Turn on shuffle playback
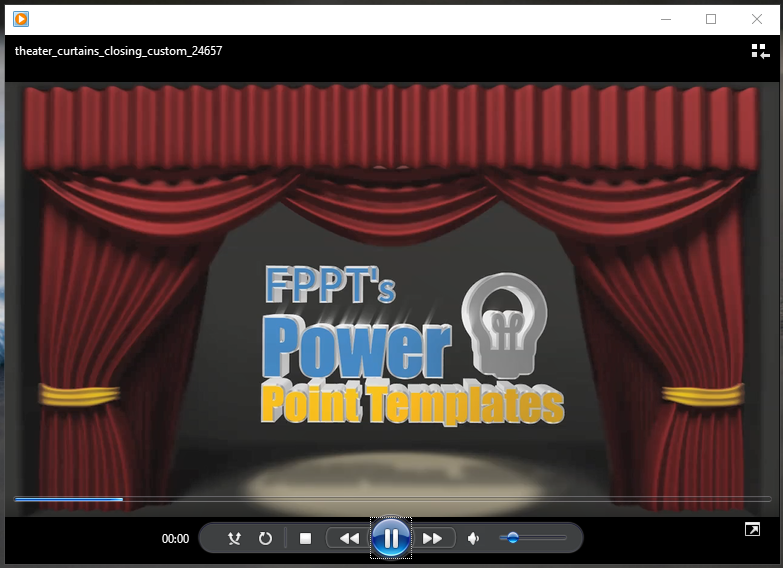The width and height of the screenshot is (783, 568). click(234, 538)
